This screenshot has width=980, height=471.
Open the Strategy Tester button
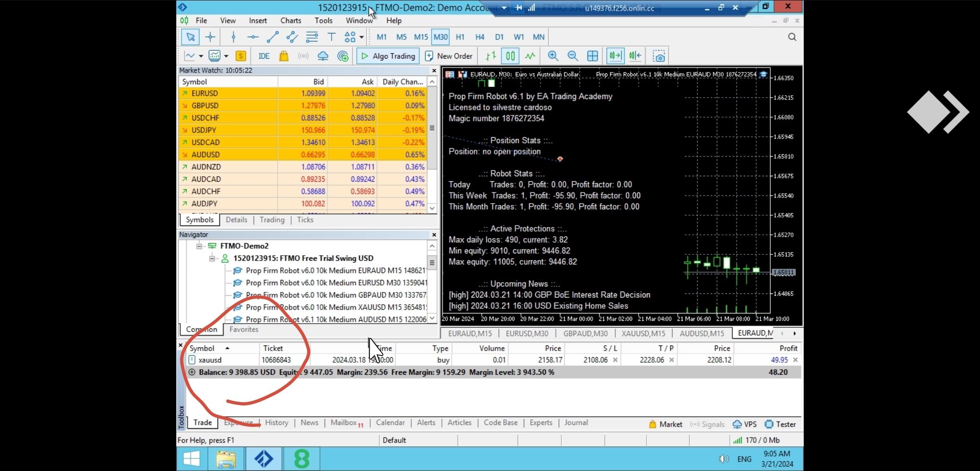780,425
